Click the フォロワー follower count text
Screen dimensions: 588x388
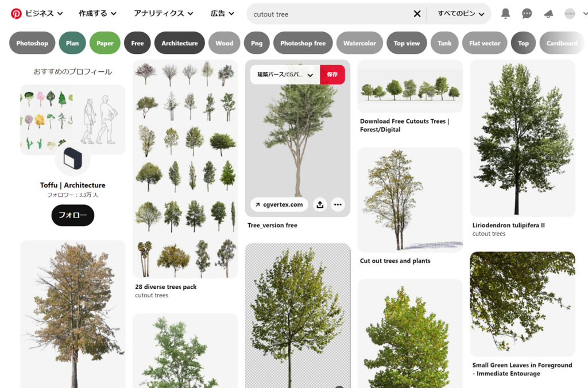click(x=73, y=195)
